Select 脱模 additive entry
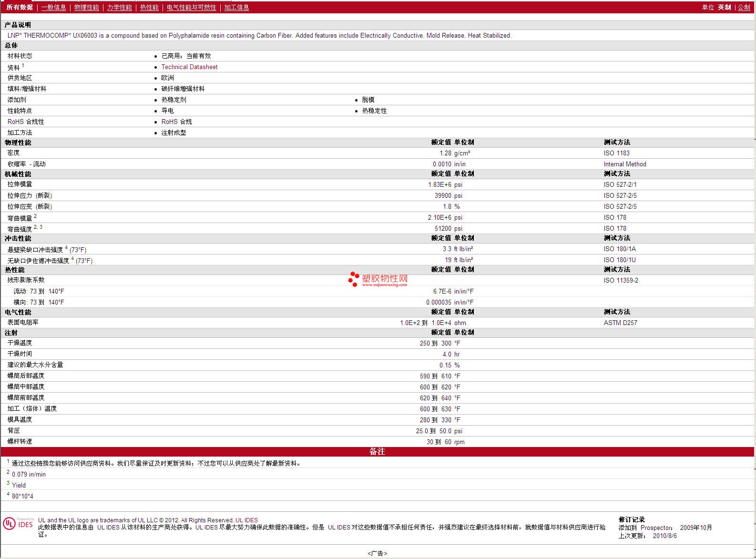 click(368, 100)
